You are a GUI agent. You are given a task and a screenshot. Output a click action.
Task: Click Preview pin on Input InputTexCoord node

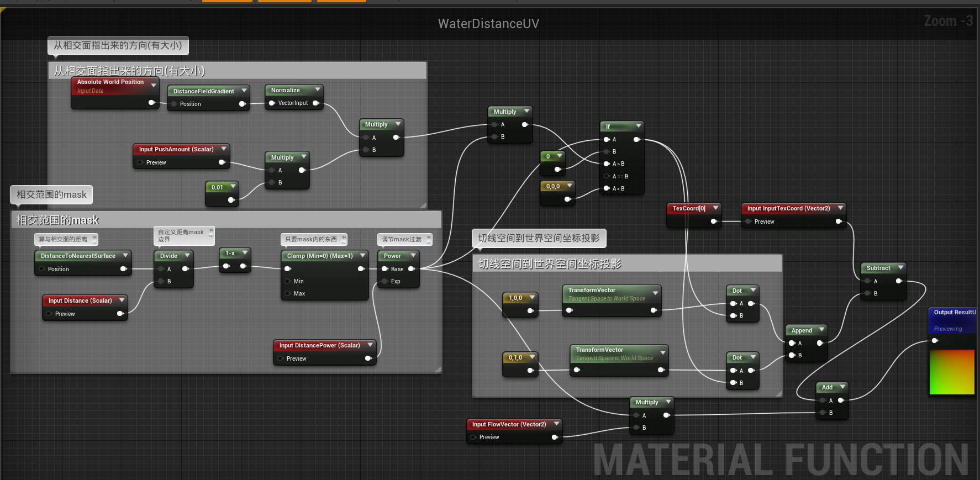pyautogui.click(x=749, y=221)
